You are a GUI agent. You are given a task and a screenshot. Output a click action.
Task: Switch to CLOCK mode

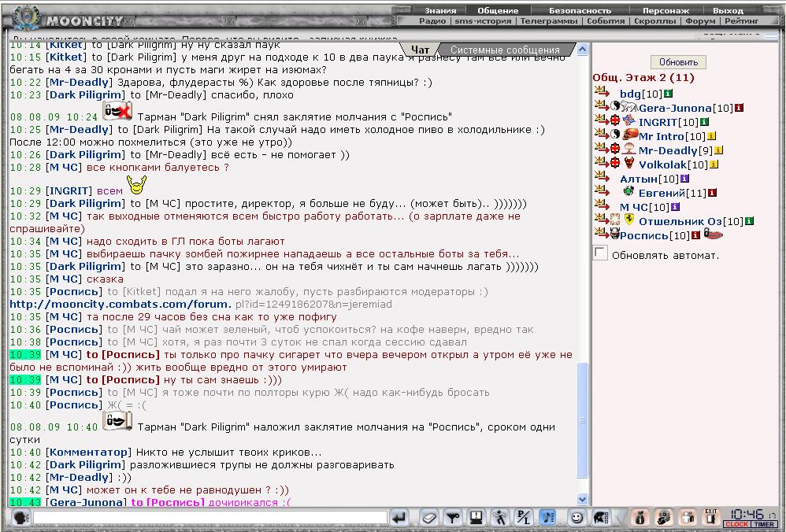tap(736, 524)
